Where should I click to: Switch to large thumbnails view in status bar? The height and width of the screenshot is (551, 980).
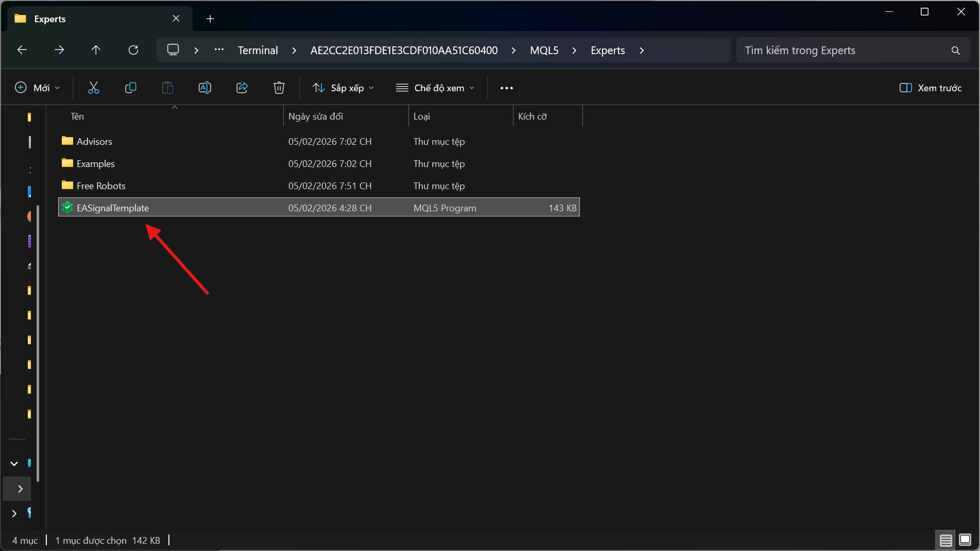(965, 540)
